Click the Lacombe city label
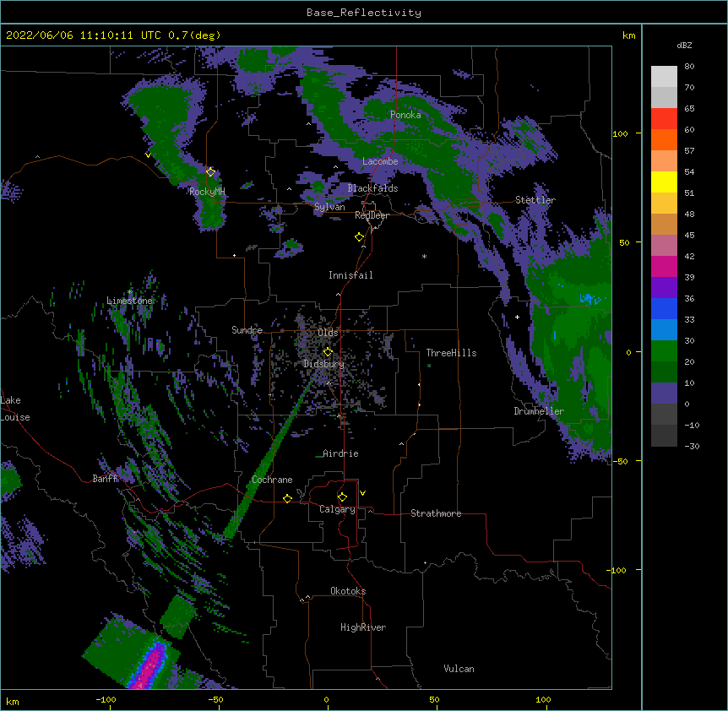728x711 pixels. pos(380,161)
